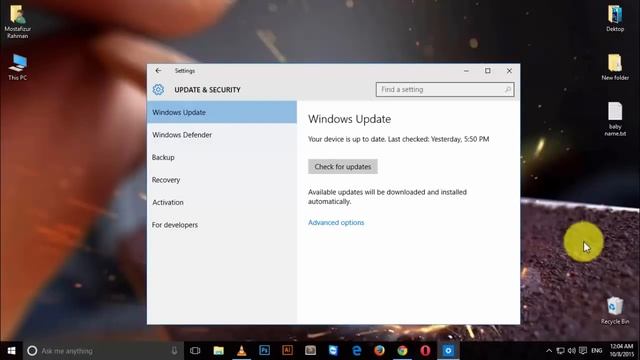Click the Cortana microphone icon

coord(174,351)
